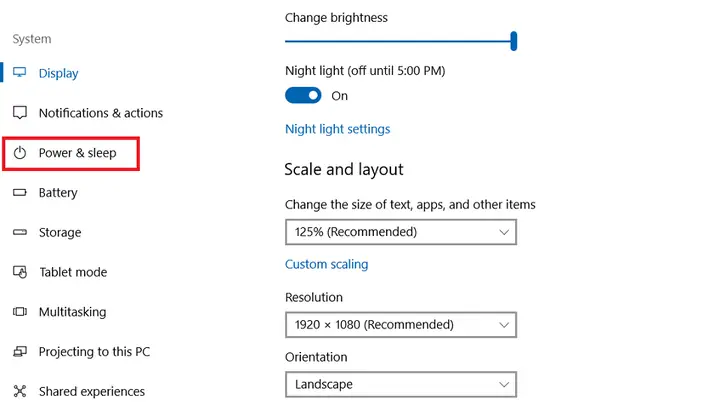720x405 pixels.
Task: Click the Night light (off until 5:00 PM) label
Action: [x=365, y=71]
